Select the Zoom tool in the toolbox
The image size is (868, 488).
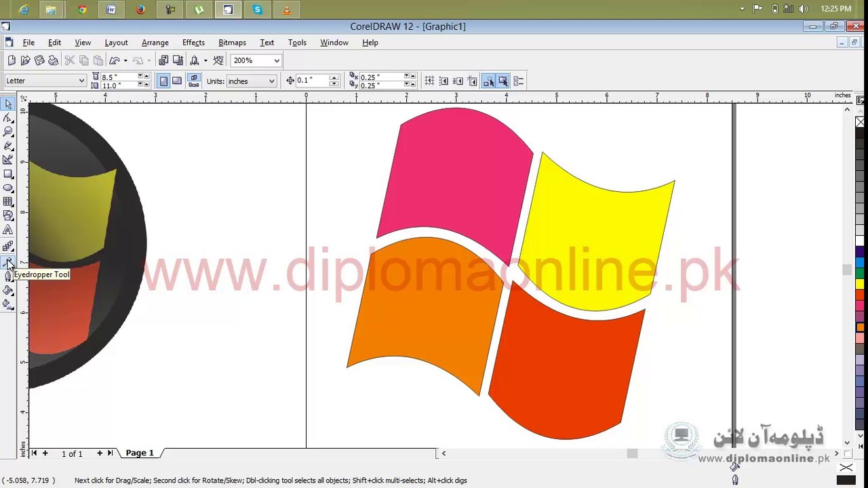(8, 131)
